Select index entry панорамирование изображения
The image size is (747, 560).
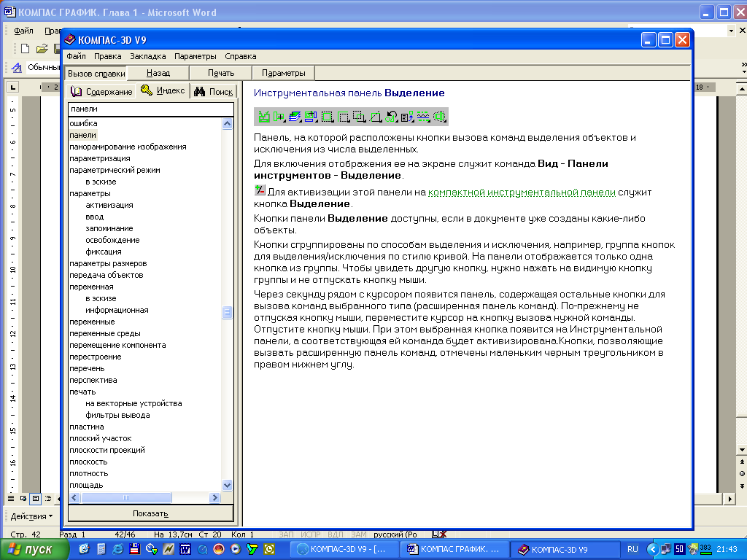point(128,147)
